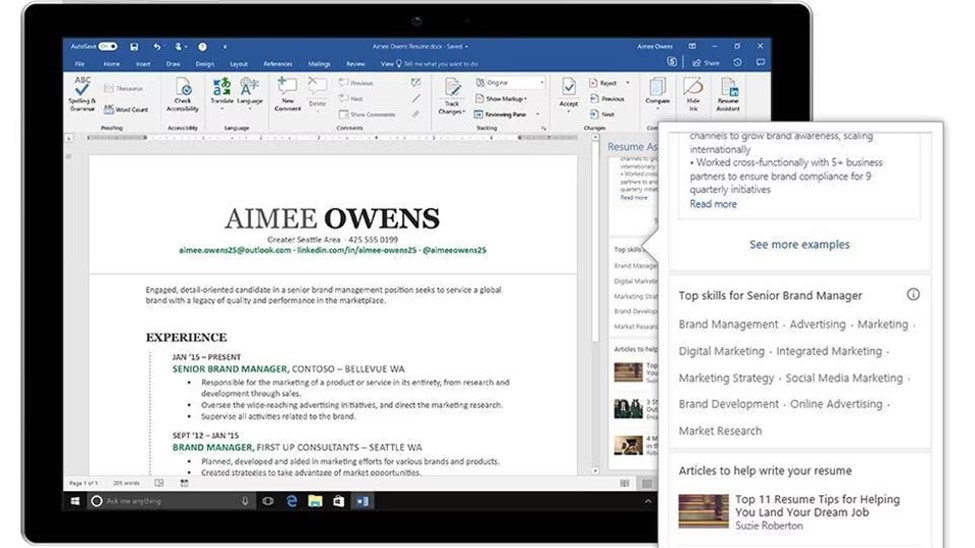Click Tell me what you want to do
The width and height of the screenshot is (975, 548).
[440, 63]
